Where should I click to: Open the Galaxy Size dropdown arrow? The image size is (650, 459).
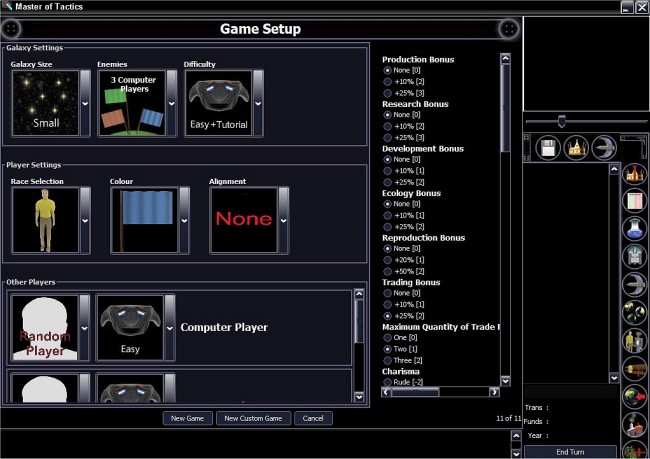click(x=85, y=103)
